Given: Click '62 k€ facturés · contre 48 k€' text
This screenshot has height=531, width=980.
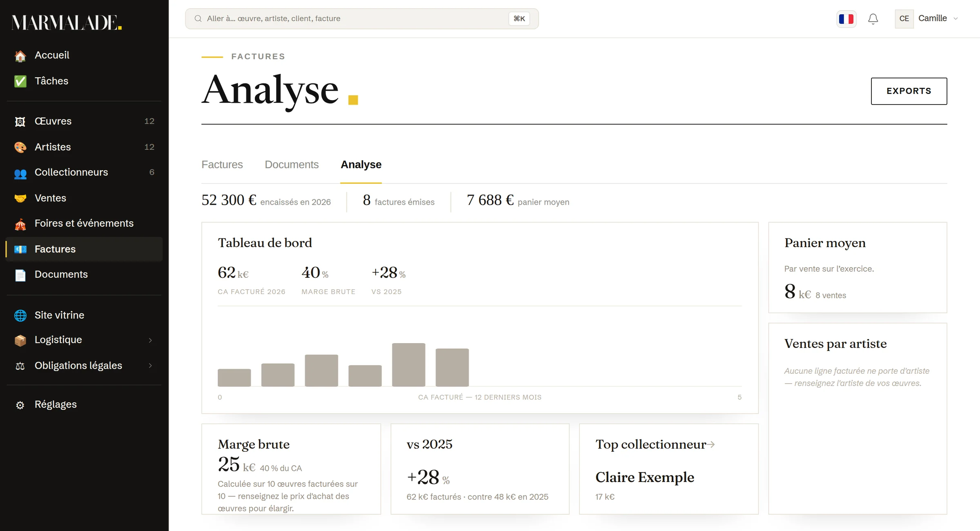Looking at the screenshot, I should [477, 497].
